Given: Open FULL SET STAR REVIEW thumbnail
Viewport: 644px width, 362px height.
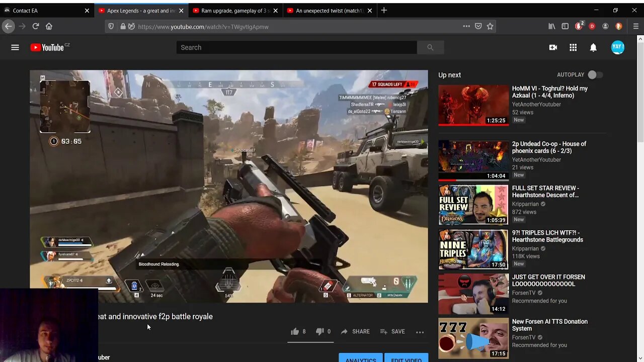Looking at the screenshot, I should pos(473,205).
